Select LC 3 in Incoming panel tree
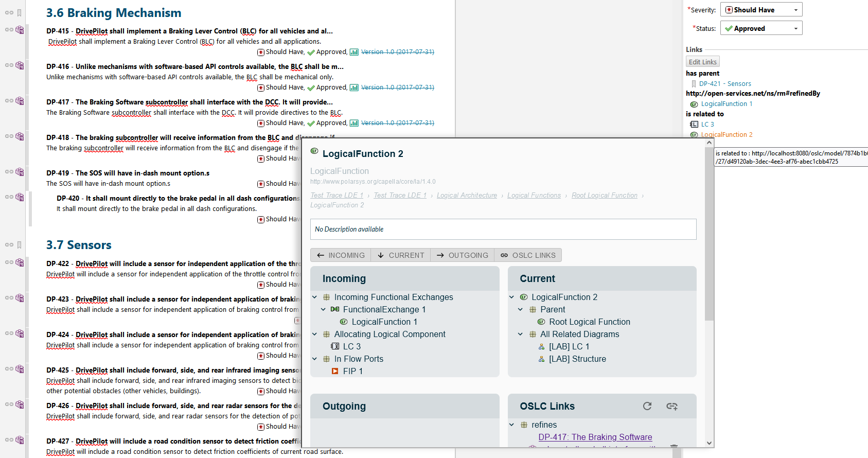Image resolution: width=868 pixels, height=458 pixels. click(352, 346)
